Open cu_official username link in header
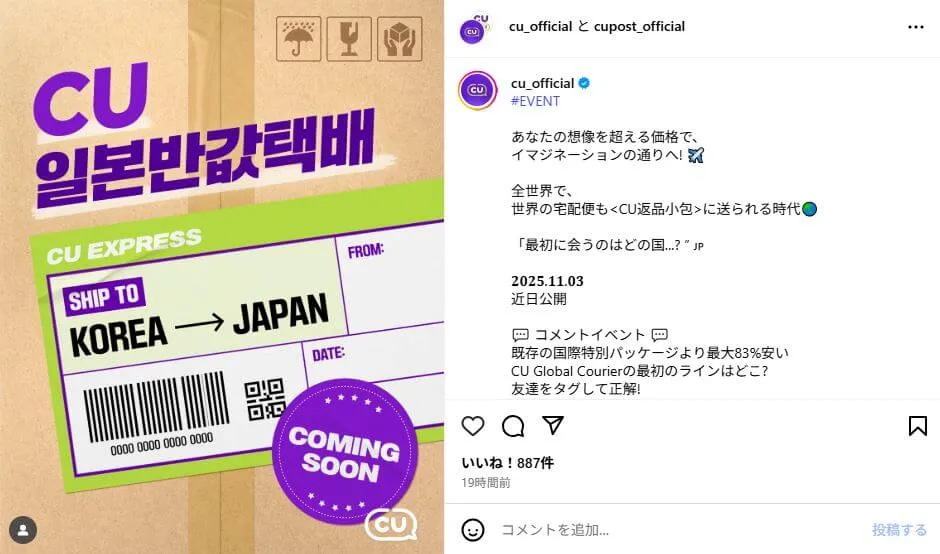 coord(540,26)
